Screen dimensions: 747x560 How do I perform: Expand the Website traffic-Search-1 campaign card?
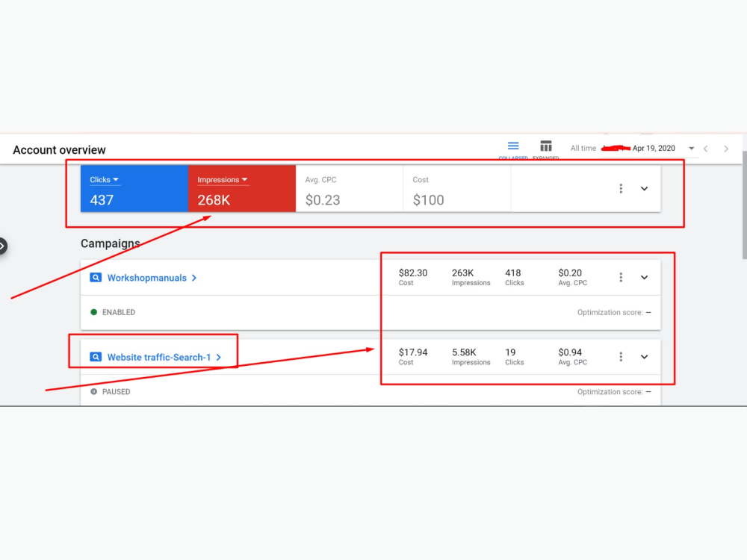tap(644, 357)
